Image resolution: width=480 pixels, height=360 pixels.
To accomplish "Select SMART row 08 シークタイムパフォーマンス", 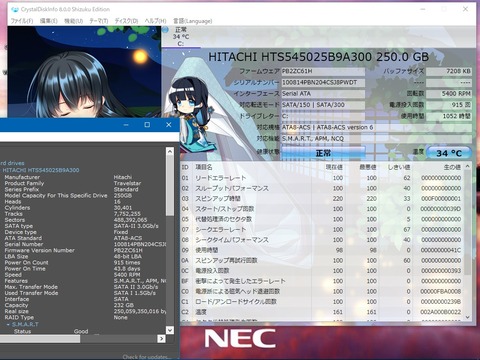I will [x=322, y=240].
